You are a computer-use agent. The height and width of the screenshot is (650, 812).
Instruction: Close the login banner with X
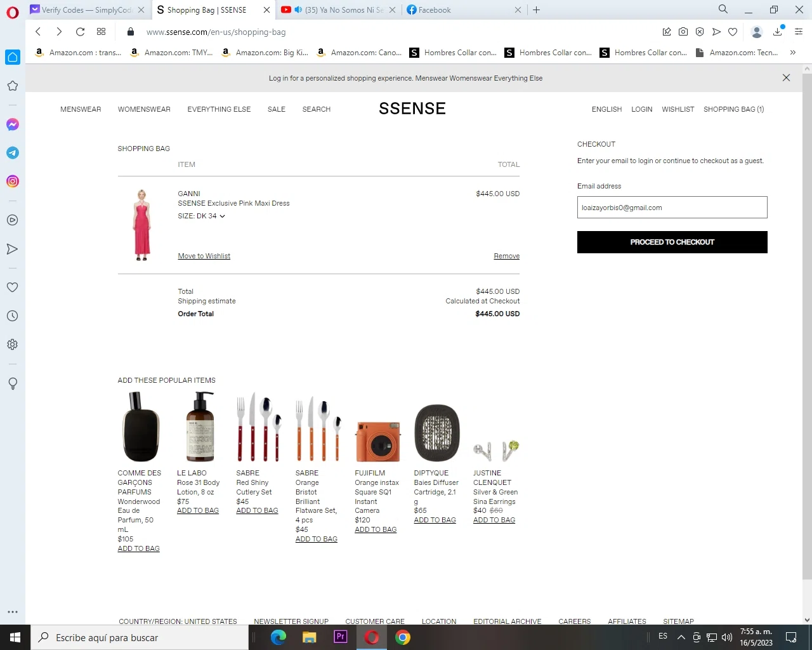point(786,77)
